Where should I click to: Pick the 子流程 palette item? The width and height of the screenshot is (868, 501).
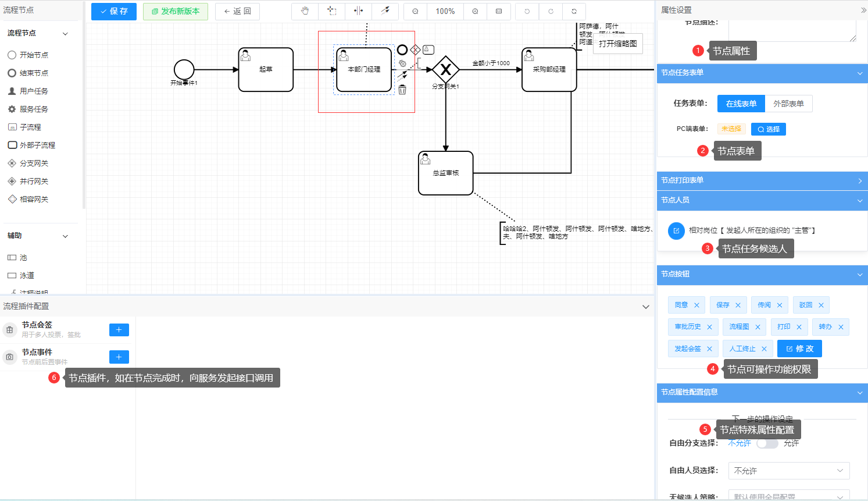point(24,127)
